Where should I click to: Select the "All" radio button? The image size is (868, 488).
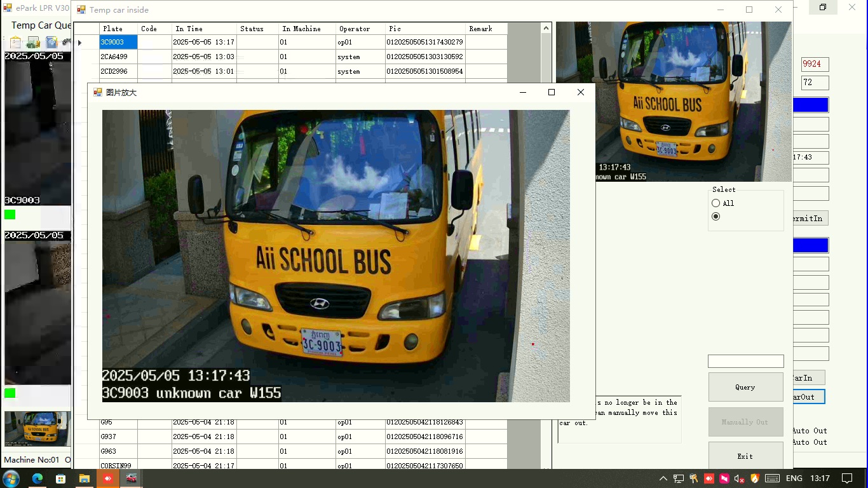pos(716,203)
